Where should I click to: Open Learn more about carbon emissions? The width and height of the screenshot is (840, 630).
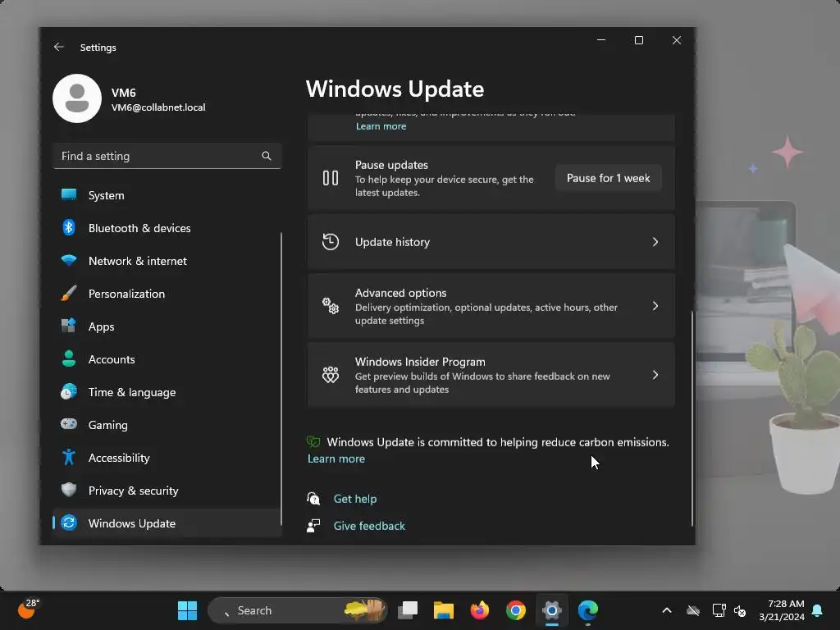[336, 459]
